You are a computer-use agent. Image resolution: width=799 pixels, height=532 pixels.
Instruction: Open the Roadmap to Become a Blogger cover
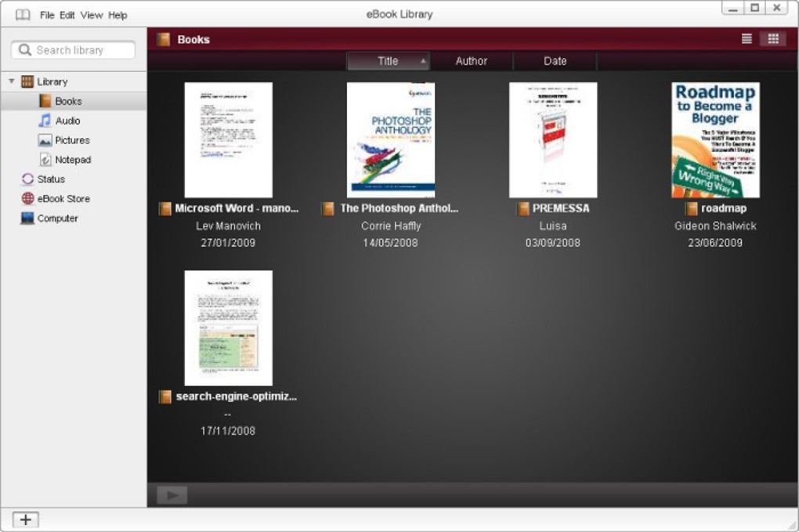(715, 139)
